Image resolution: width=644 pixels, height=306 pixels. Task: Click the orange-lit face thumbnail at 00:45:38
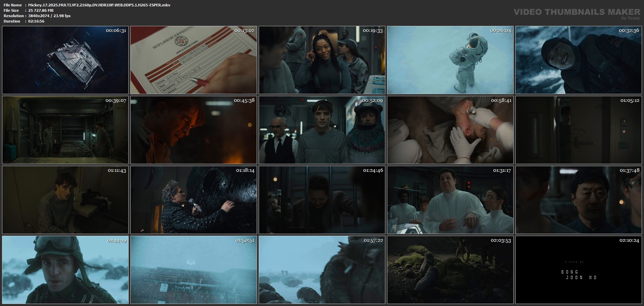tap(194, 130)
